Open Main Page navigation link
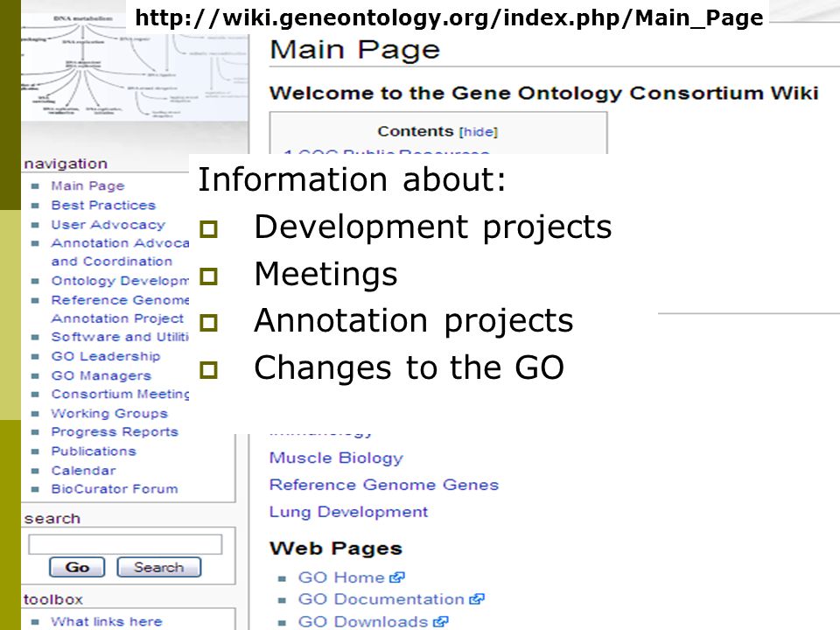Screen dimensions: 840x630 (x=87, y=185)
